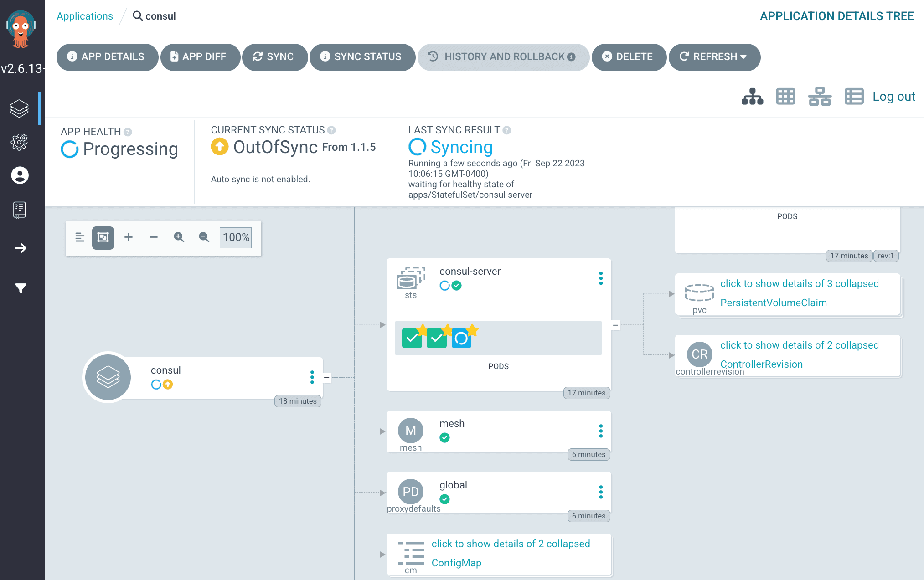Screen dimensions: 924x580
Task: Switch to Pods view icon
Action: click(785, 97)
